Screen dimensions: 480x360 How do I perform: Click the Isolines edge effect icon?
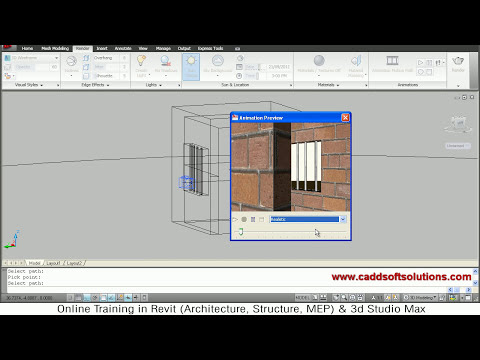click(x=71, y=62)
